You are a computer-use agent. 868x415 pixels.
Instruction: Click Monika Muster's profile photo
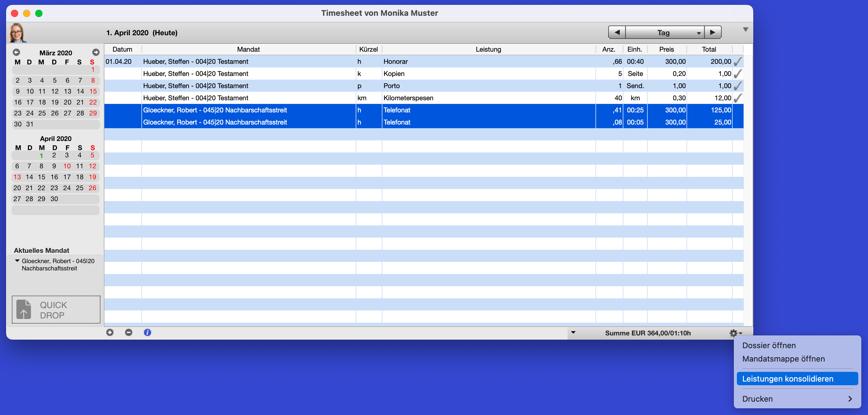click(18, 33)
